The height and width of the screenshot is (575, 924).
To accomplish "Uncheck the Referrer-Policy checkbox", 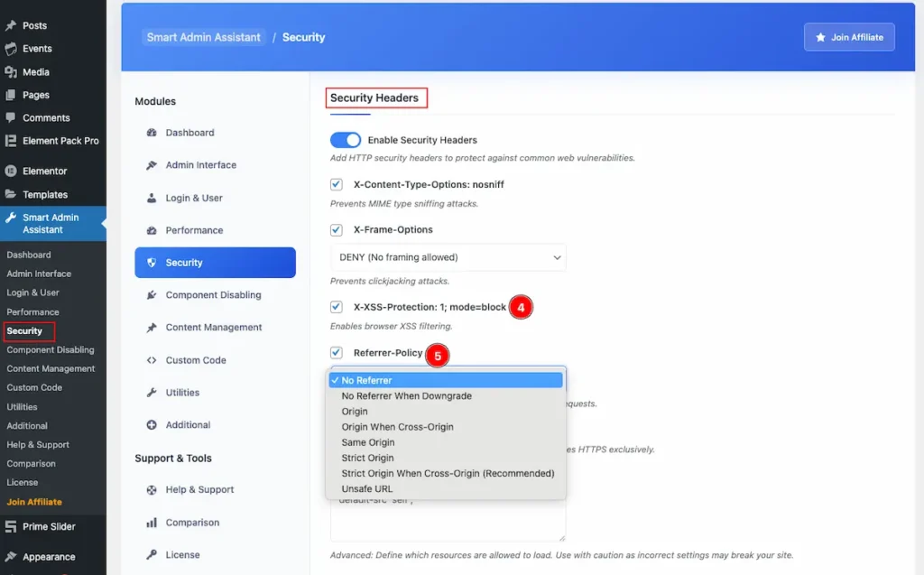I will pos(336,352).
